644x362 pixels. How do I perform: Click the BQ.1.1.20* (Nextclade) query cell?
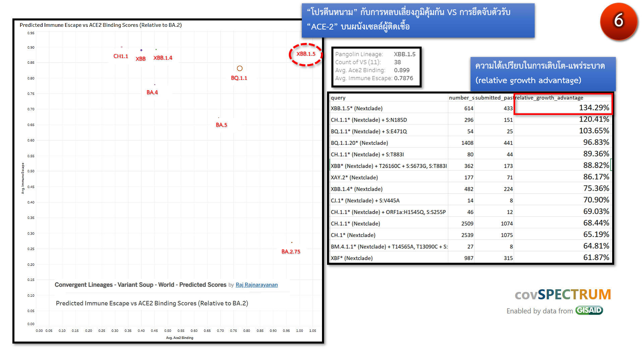pos(359,143)
